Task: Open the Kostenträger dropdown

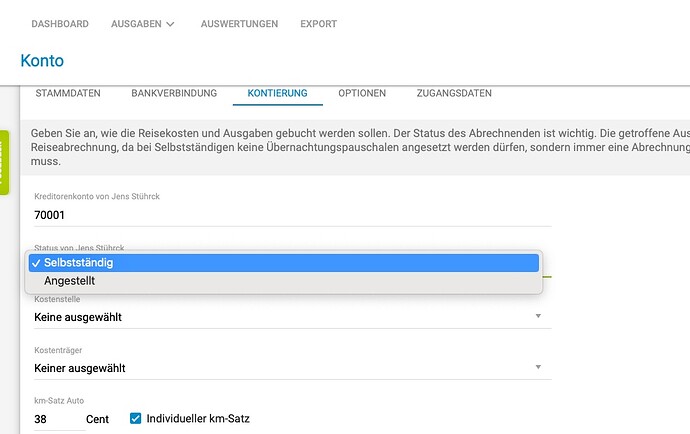Action: [x=293, y=368]
